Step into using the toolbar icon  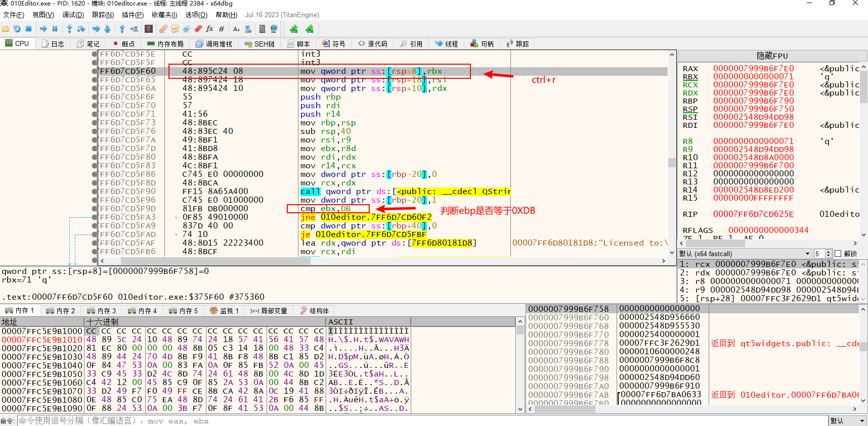click(70, 29)
